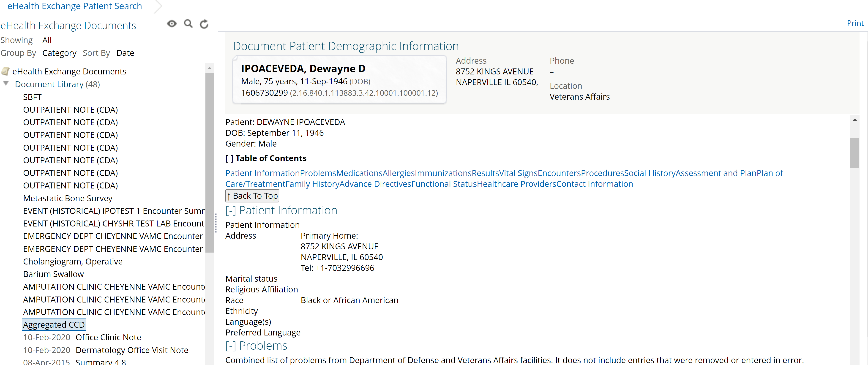Jump to the Contact Information link
Viewport: 868px width, 365px height.
594,184
